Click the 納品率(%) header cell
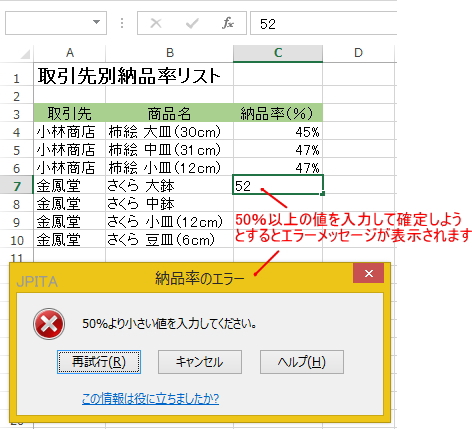472x429 pixels. 278,113
